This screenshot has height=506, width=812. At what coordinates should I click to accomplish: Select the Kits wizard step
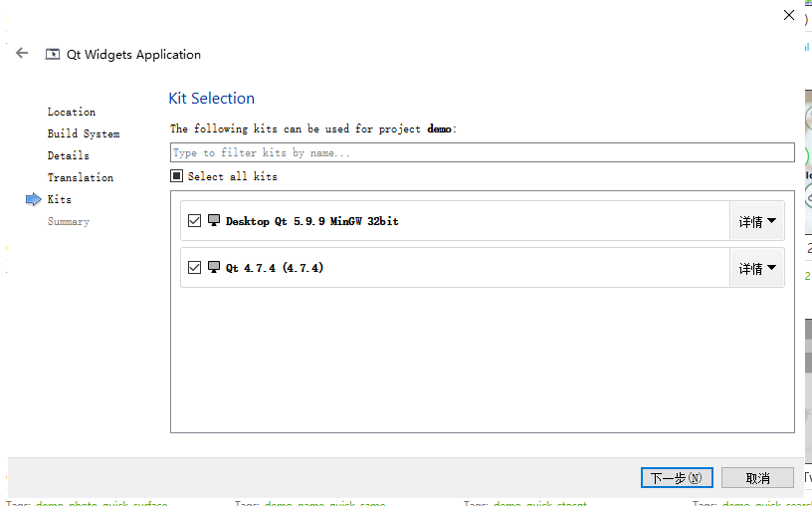(x=60, y=199)
